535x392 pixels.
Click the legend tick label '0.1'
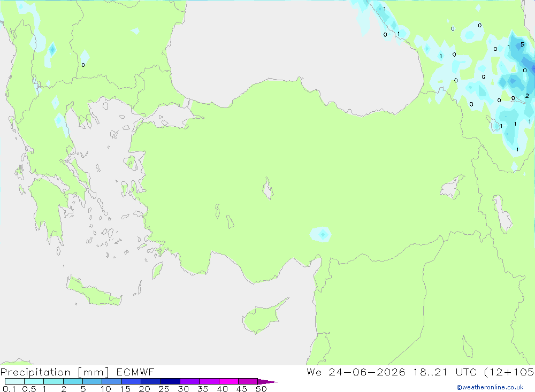9,389
